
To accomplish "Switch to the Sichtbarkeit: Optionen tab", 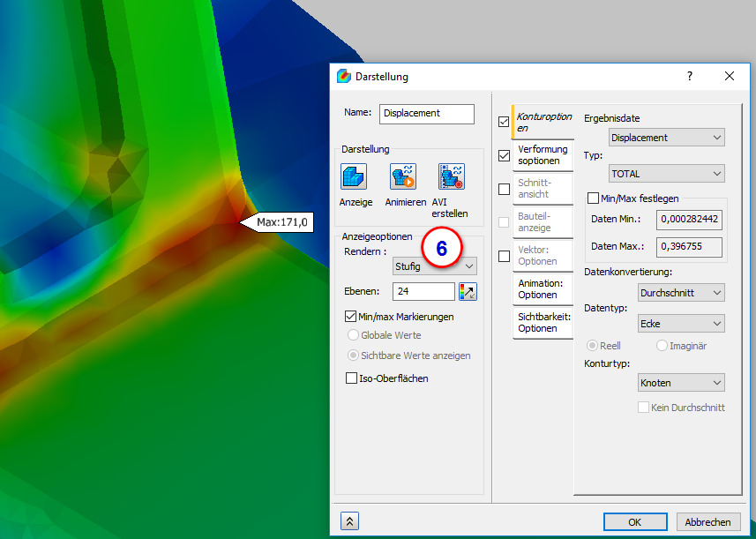I will (x=543, y=323).
